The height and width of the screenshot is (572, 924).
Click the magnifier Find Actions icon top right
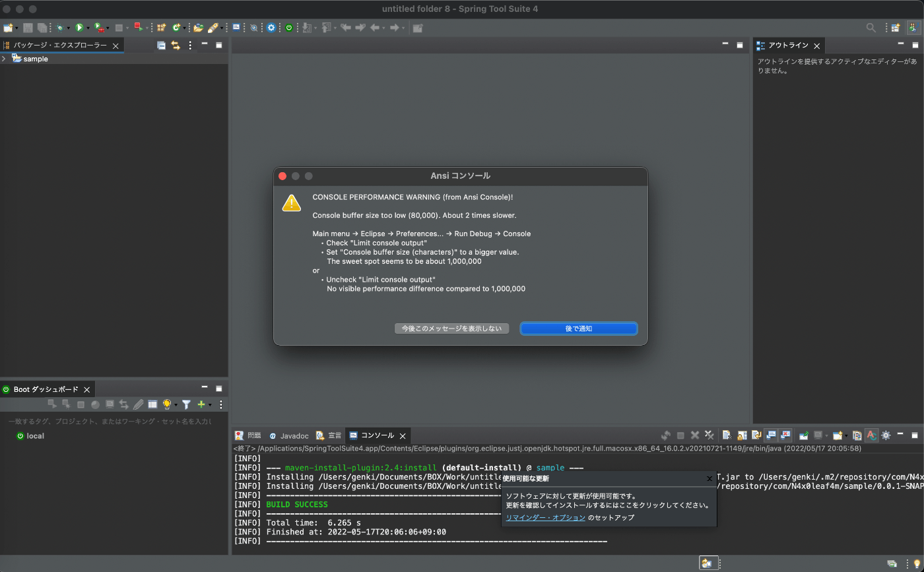871,28
